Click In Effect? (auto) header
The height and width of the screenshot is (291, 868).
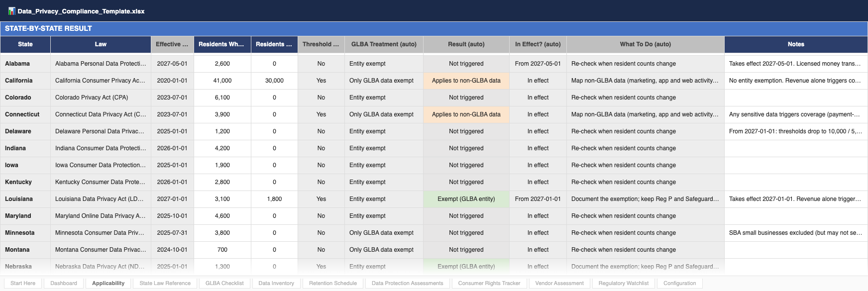coord(538,44)
